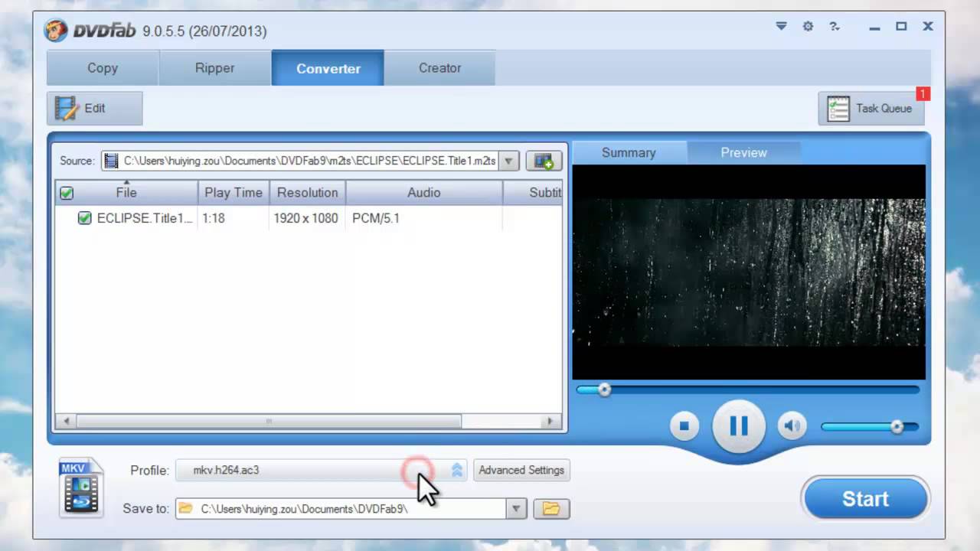Open the settings gear icon
This screenshot has width=980, height=551.
(808, 26)
